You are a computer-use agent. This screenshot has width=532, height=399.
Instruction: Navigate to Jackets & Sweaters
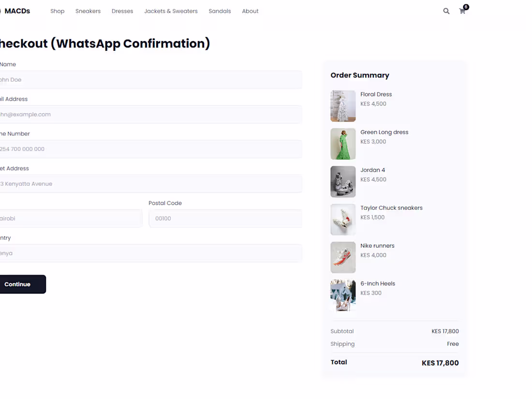[x=171, y=11]
